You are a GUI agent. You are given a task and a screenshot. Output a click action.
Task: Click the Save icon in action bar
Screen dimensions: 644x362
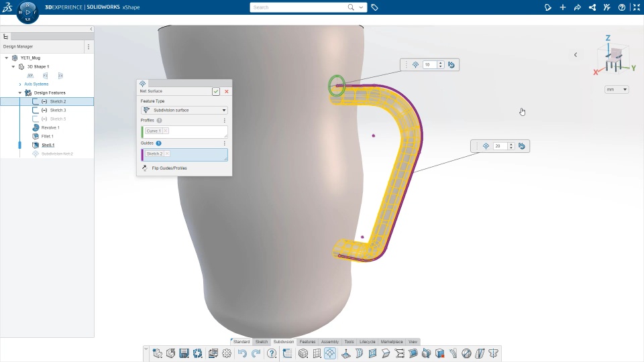coord(184,353)
